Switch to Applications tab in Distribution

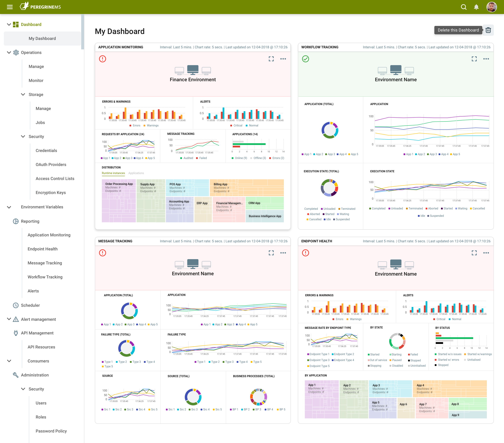(x=136, y=173)
